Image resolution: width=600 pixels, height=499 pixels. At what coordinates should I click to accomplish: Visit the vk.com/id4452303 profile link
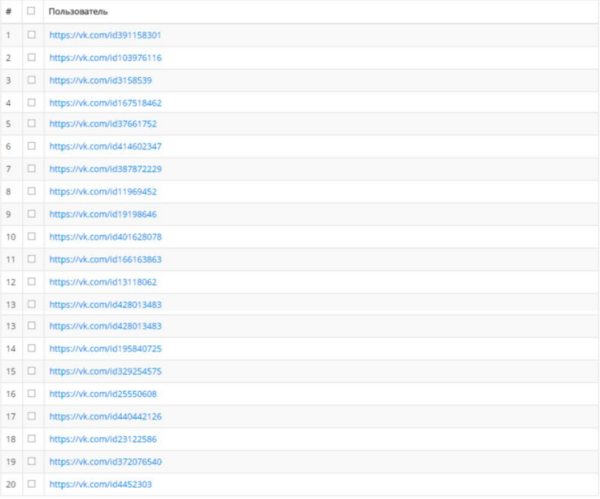click(101, 484)
